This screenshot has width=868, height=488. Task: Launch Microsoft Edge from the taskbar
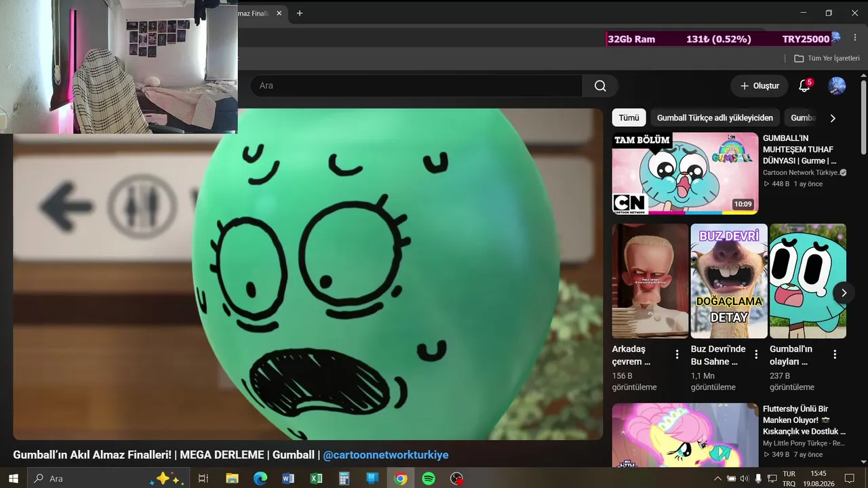260,479
